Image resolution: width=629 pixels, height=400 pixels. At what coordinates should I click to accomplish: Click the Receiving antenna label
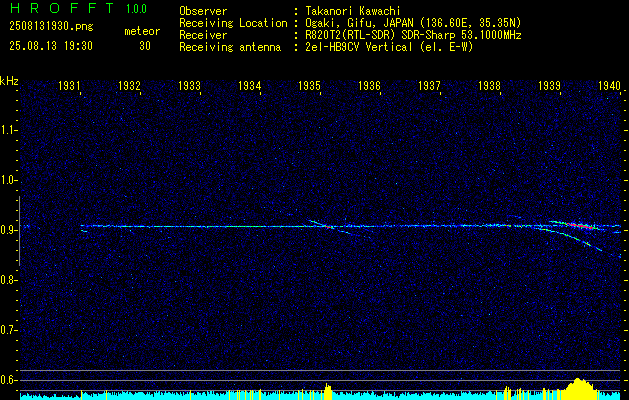(x=230, y=47)
